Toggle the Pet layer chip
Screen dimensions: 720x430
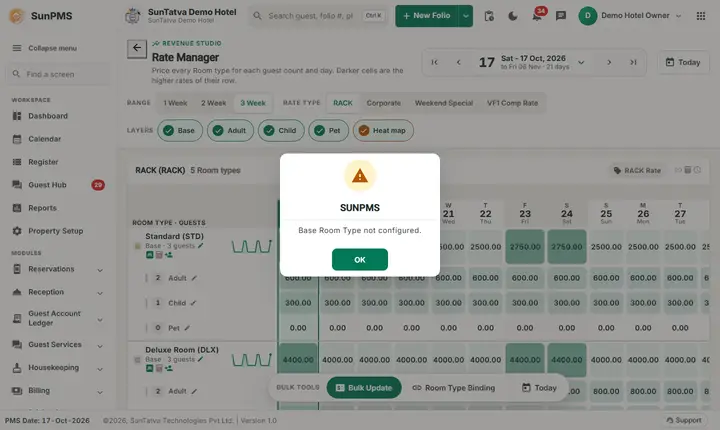click(328, 130)
